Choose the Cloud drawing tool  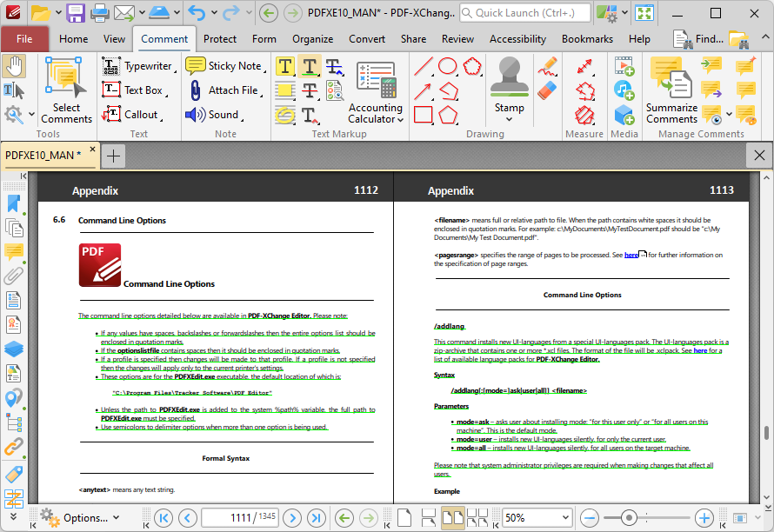click(472, 66)
